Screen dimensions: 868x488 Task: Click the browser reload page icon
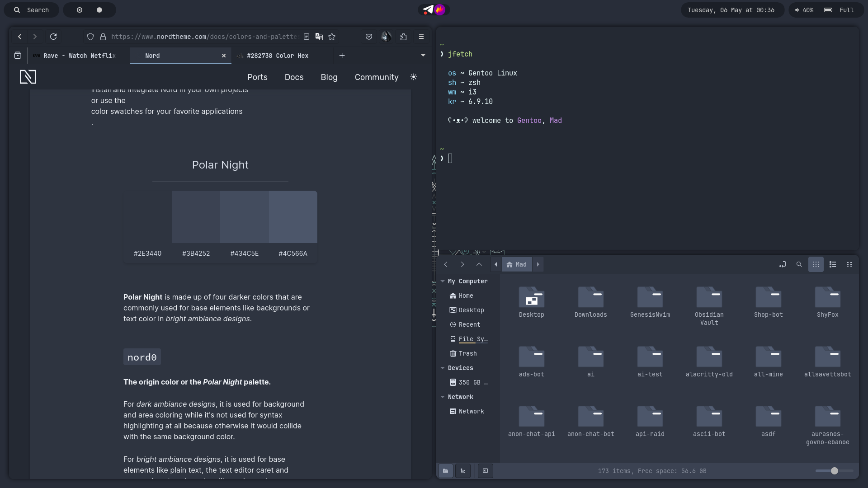click(53, 37)
